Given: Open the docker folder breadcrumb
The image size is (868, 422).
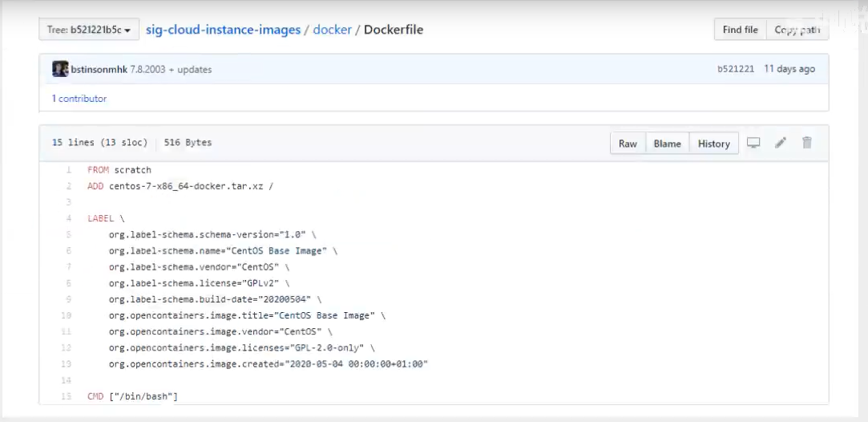Looking at the screenshot, I should [332, 30].
